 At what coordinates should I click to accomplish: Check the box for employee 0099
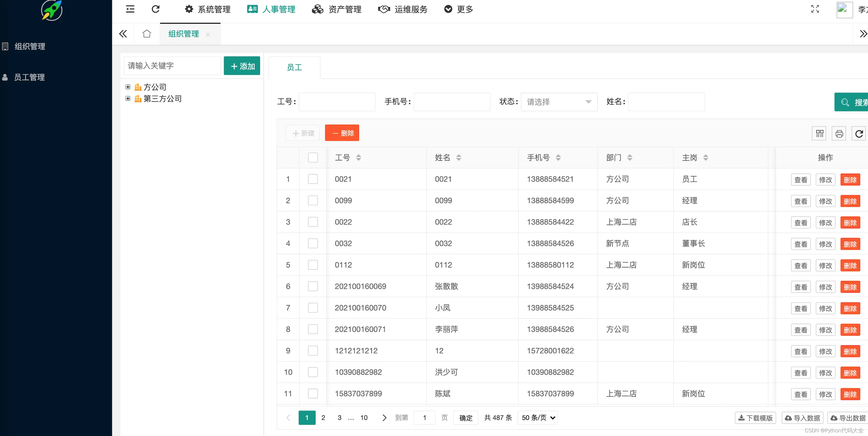pos(313,201)
